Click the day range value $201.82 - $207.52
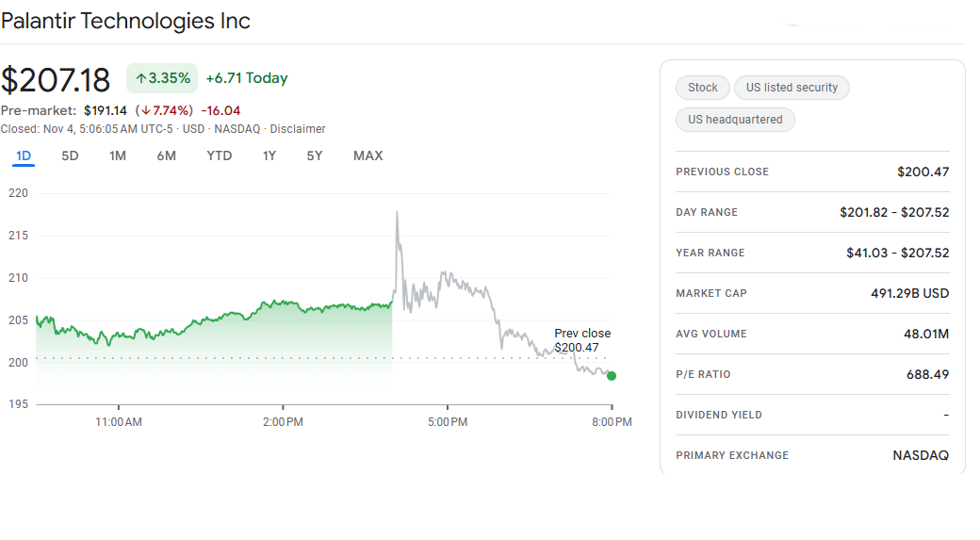Screen dimensions: 980x540 [x=894, y=212]
